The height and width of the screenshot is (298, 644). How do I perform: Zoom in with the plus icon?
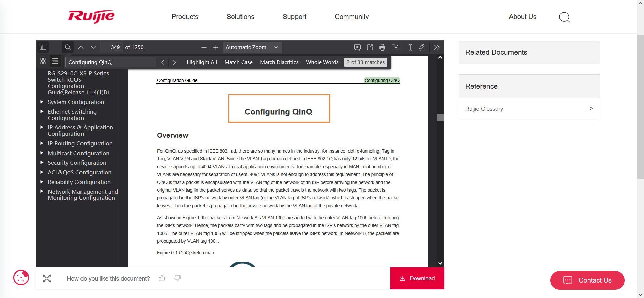[x=216, y=48]
